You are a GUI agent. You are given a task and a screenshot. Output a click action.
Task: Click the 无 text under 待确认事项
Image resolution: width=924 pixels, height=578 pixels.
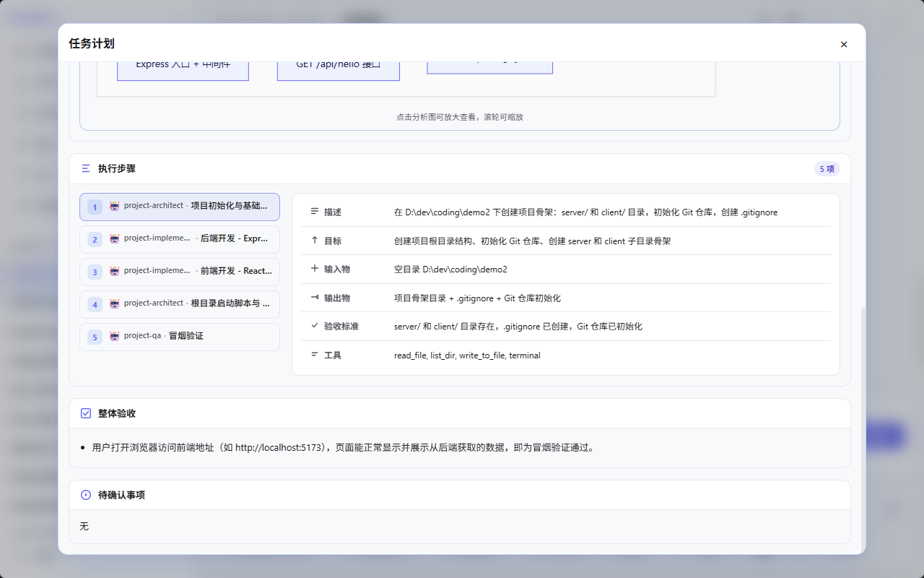click(x=84, y=526)
